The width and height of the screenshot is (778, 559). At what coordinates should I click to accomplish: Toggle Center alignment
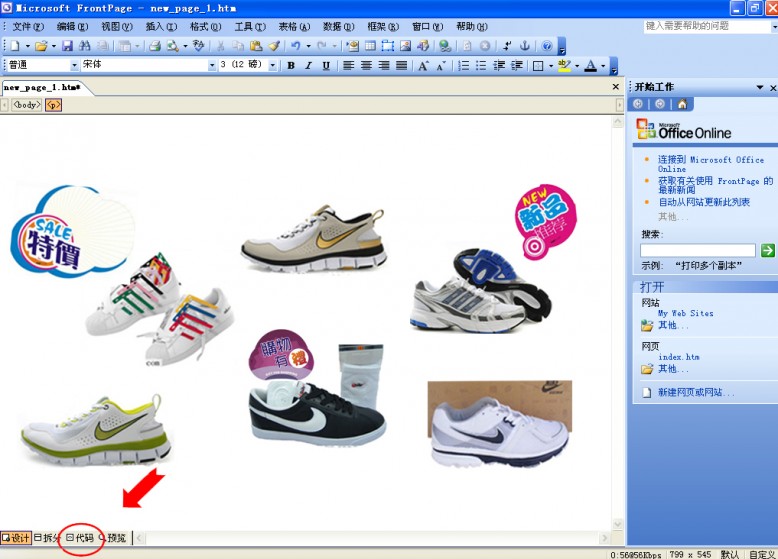[x=366, y=65]
